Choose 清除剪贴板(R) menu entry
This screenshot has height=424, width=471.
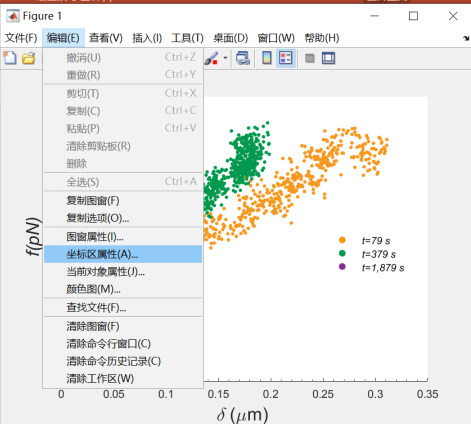(x=123, y=146)
